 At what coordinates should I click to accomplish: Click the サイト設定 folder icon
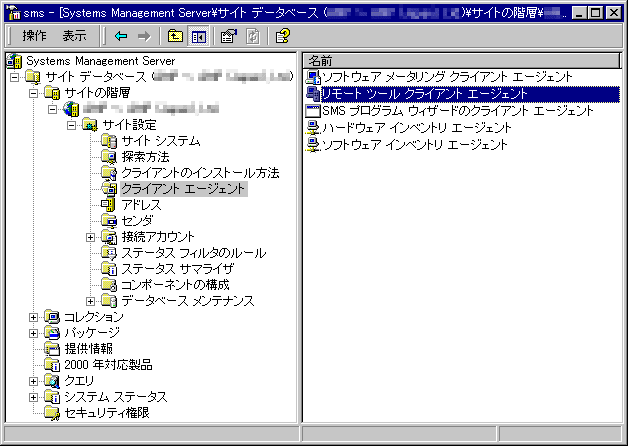pos(90,125)
